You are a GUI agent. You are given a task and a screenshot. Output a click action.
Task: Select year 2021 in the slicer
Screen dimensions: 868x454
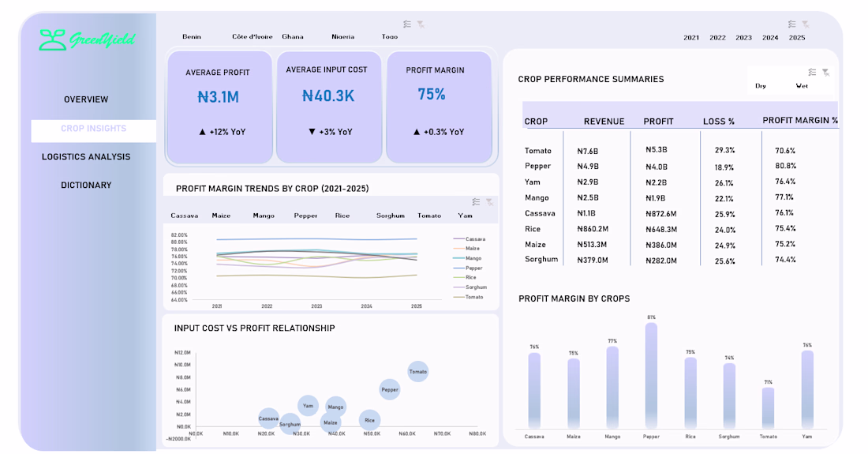(x=691, y=38)
